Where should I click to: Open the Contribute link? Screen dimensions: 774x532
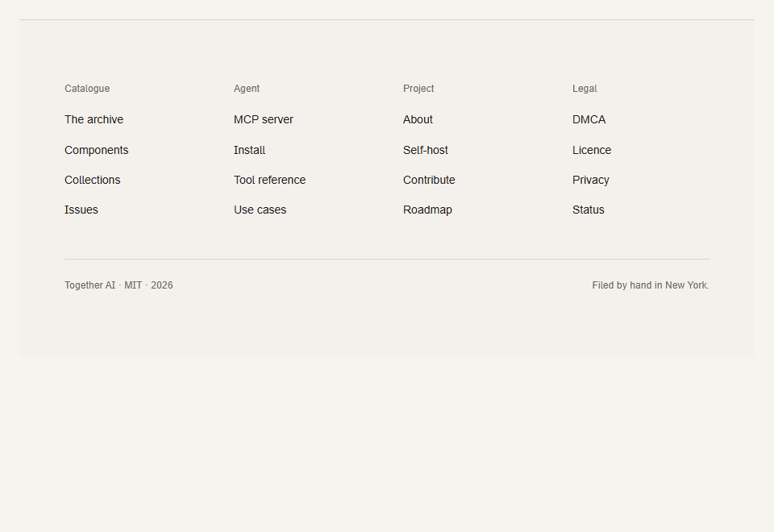(429, 180)
